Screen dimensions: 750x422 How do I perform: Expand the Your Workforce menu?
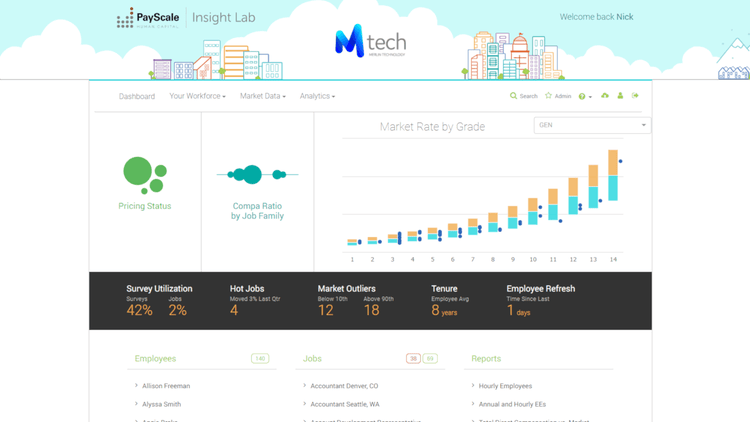point(197,96)
